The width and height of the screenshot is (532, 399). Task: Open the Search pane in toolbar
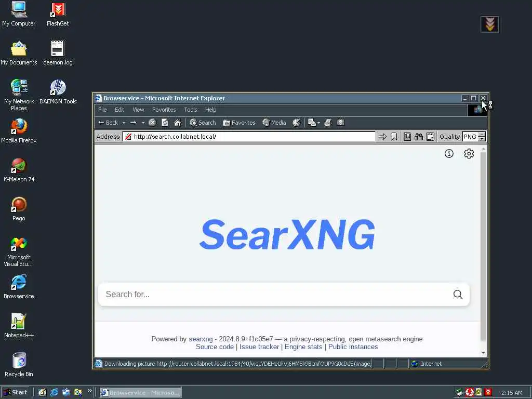[x=203, y=123]
